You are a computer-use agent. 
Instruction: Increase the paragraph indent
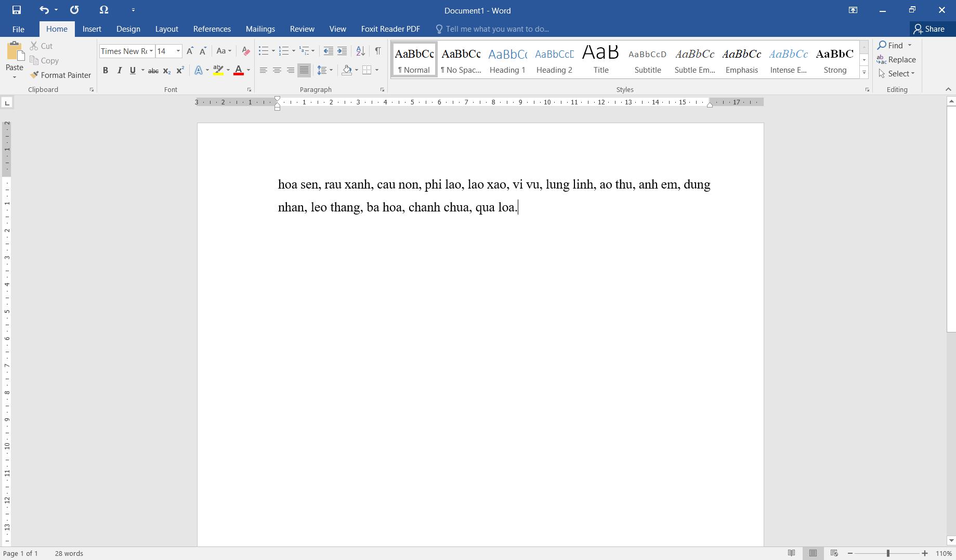[x=342, y=51]
